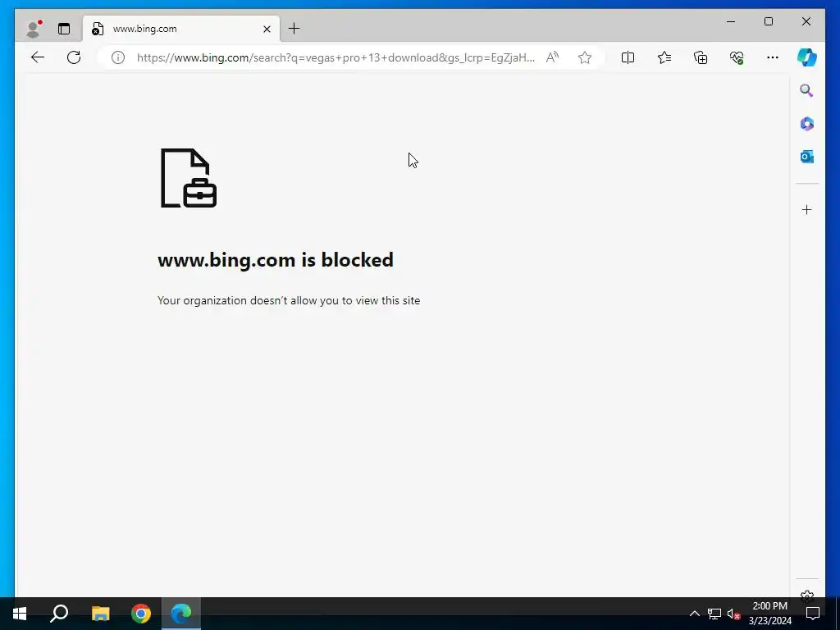
Task: Open the Edge profile icon
Action: coord(34,29)
